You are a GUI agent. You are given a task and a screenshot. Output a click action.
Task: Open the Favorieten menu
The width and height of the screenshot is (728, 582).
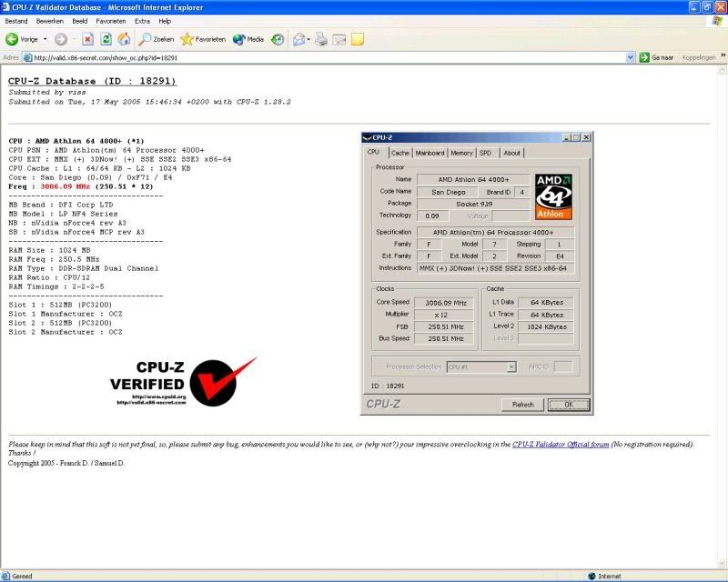pyautogui.click(x=111, y=21)
